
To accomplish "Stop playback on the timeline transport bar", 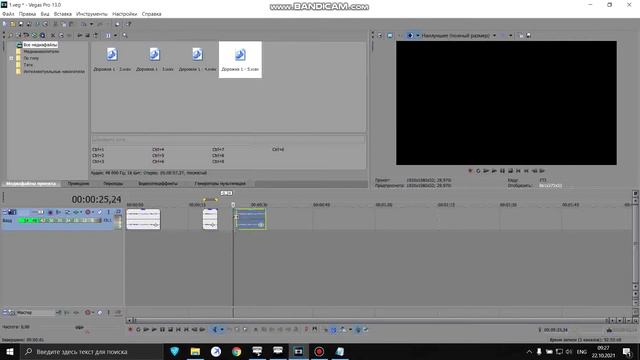I will pyautogui.click(x=170, y=329).
